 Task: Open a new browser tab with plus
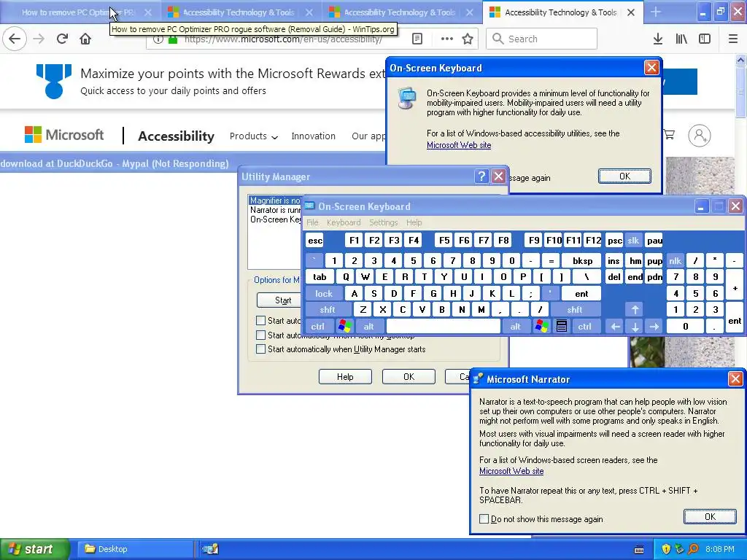pos(656,12)
